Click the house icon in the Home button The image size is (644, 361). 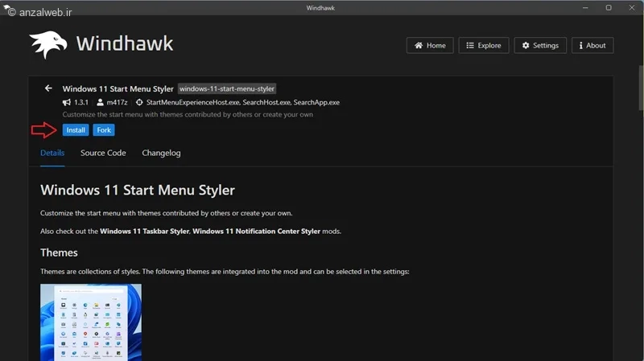point(419,46)
